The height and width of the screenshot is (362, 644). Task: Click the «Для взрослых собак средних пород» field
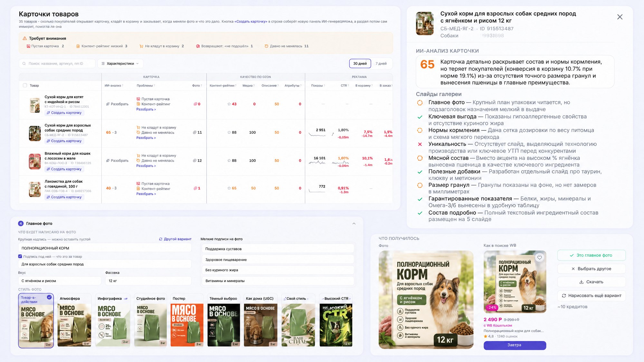pos(105,264)
